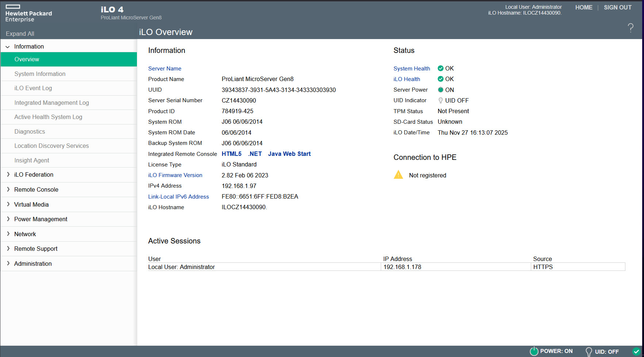Select System Information in the sidebar
The image size is (644, 357).
[x=40, y=74]
